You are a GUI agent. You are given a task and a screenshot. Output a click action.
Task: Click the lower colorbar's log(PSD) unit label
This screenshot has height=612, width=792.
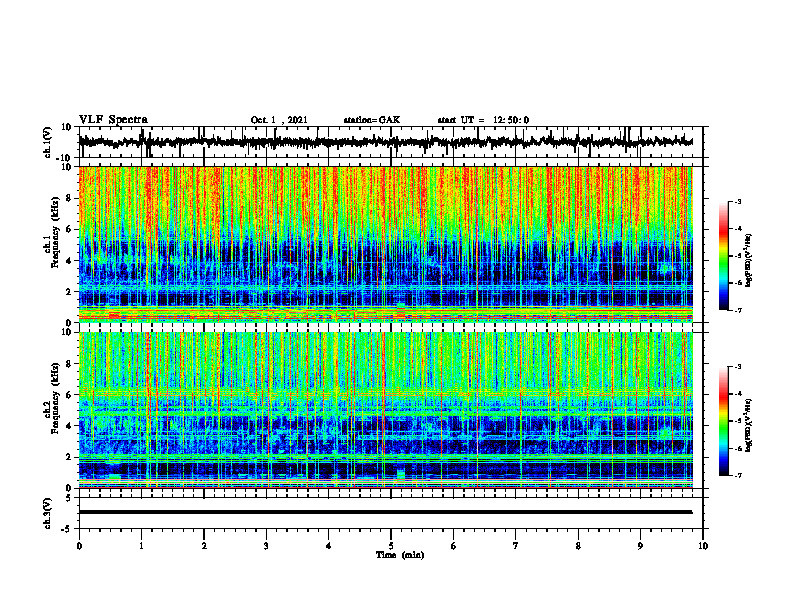[x=748, y=424]
